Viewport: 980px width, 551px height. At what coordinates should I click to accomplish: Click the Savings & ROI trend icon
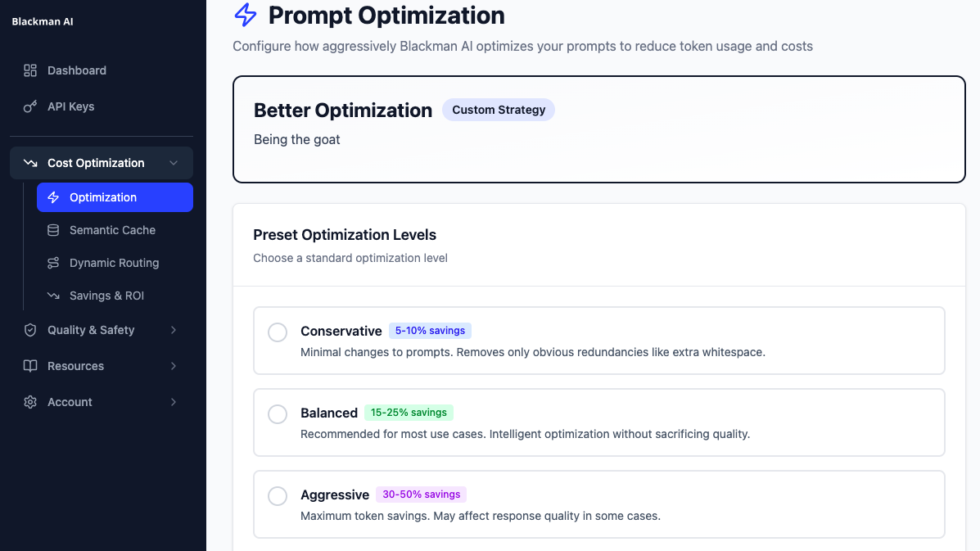(55, 296)
